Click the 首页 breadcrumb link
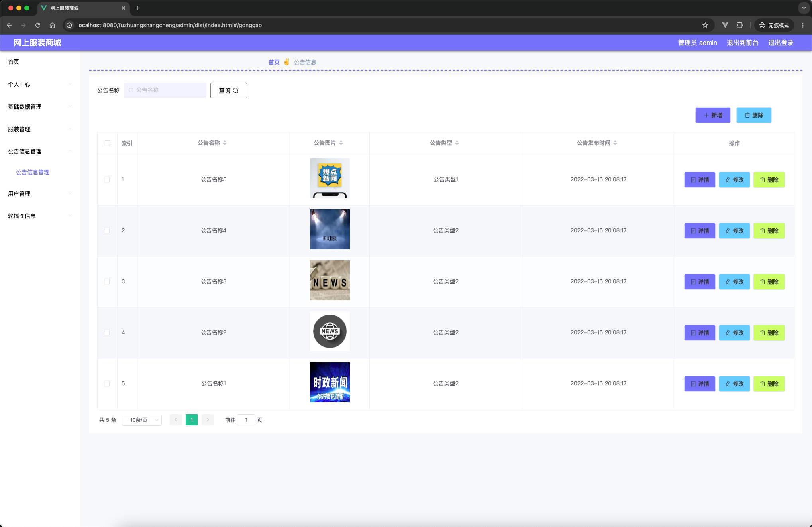 (274, 62)
